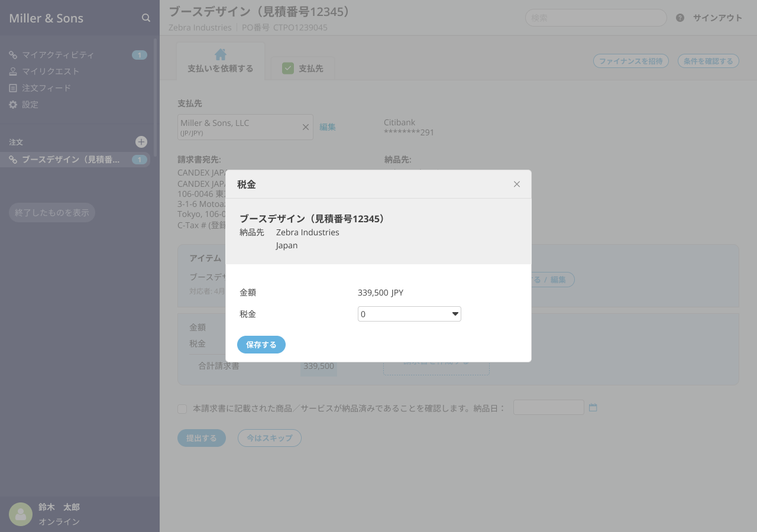Click the top 検索 input field
757x532 pixels.
point(596,18)
